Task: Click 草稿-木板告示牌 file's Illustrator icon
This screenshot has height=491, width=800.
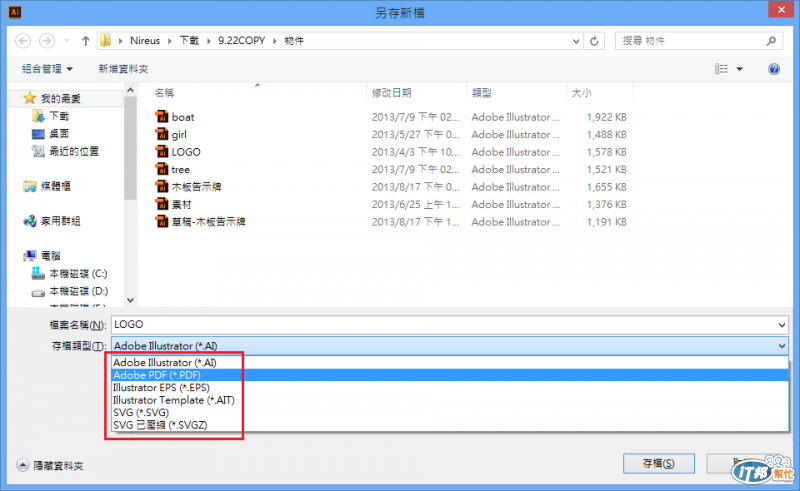Action: (x=162, y=222)
